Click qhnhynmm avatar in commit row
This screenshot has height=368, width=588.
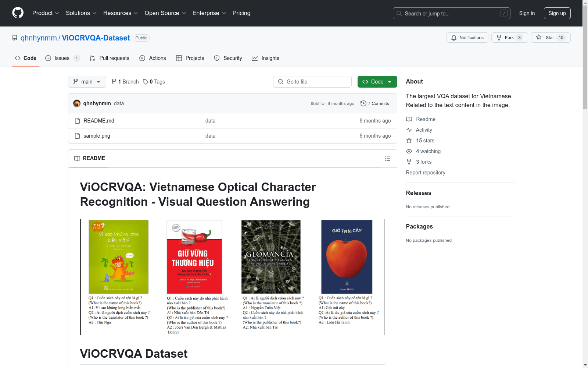click(77, 103)
